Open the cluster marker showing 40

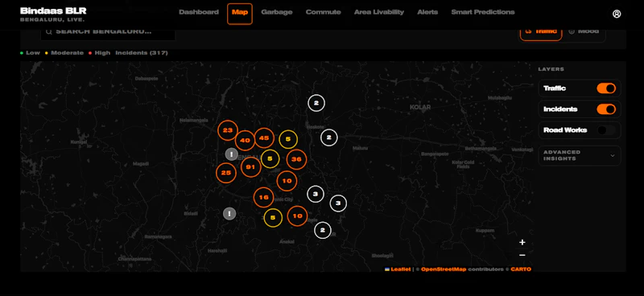click(x=245, y=141)
